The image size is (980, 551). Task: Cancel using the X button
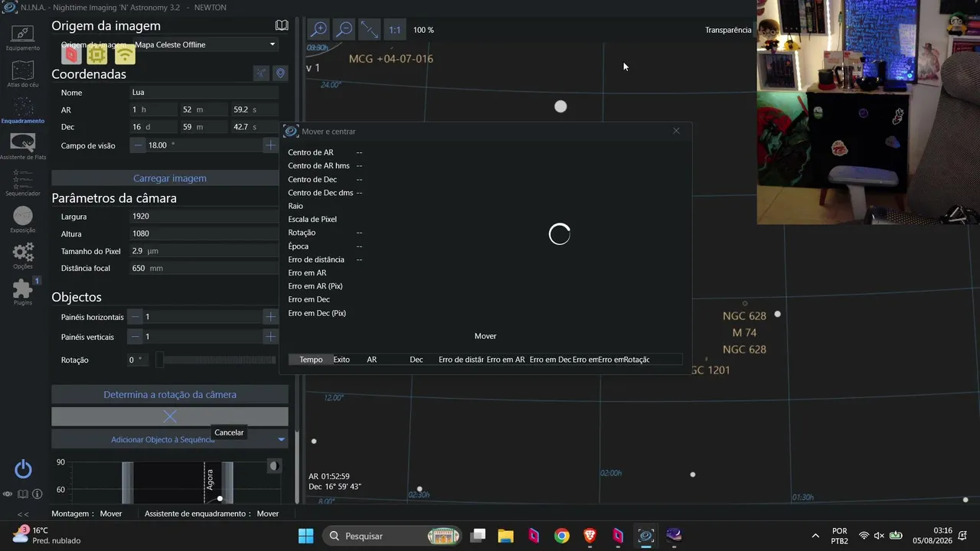(x=170, y=416)
